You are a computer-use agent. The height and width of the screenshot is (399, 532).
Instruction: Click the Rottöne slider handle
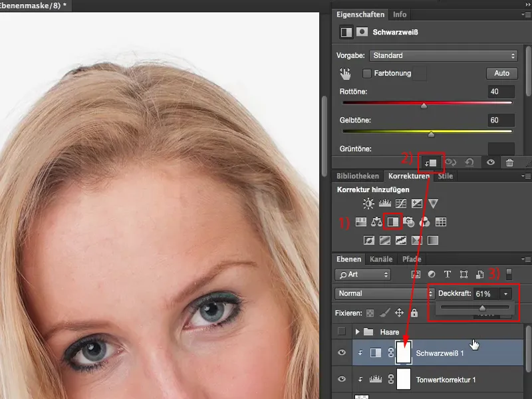(x=424, y=106)
